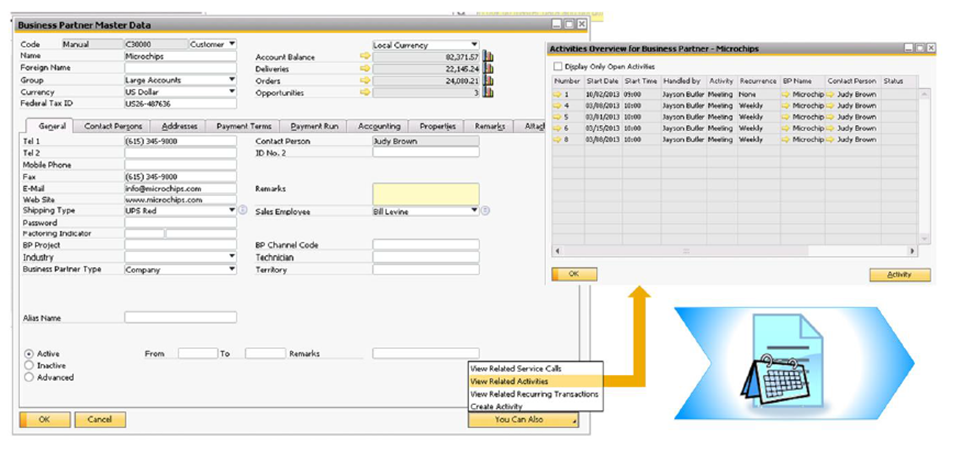Viewport: 962px width, 462px height.
Task: Click the Activity button
Action: click(899, 275)
